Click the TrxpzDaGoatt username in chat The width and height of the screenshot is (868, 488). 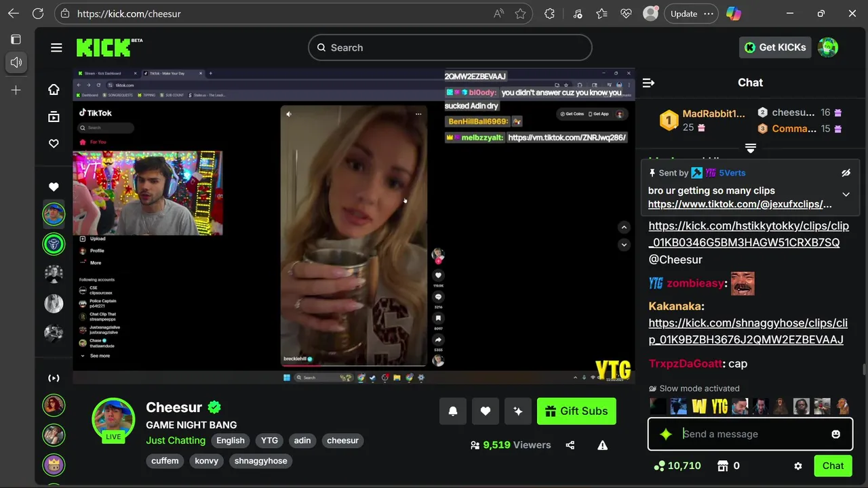coord(686,364)
